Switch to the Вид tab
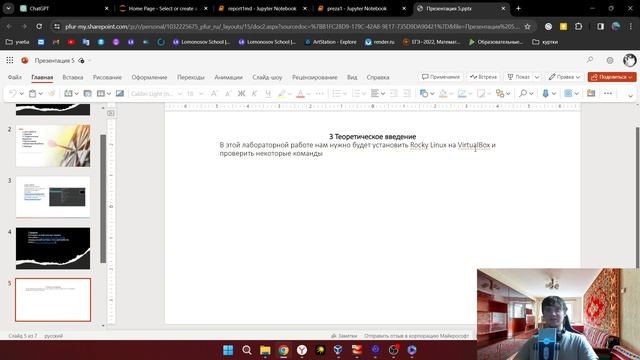Screen dimensions: 640x360 [352, 77]
